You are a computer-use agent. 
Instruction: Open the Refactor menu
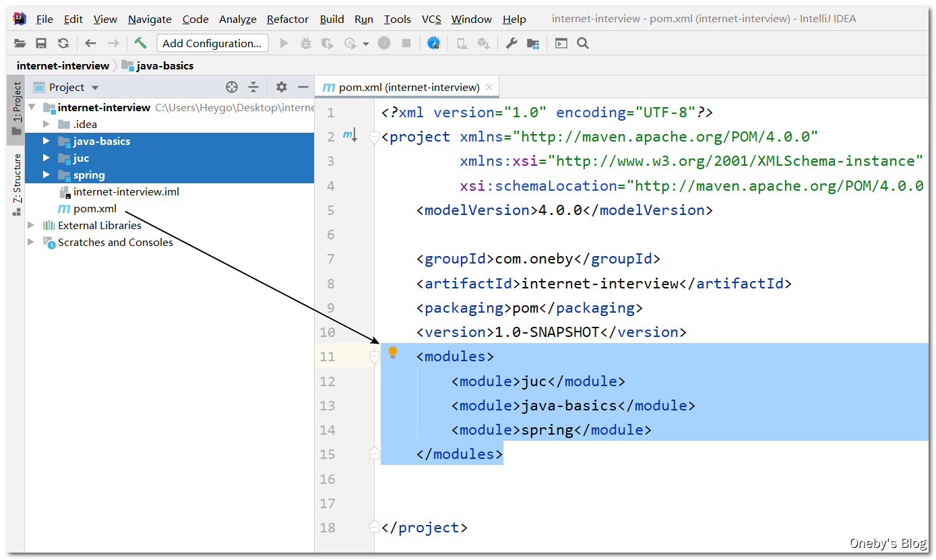tap(288, 19)
